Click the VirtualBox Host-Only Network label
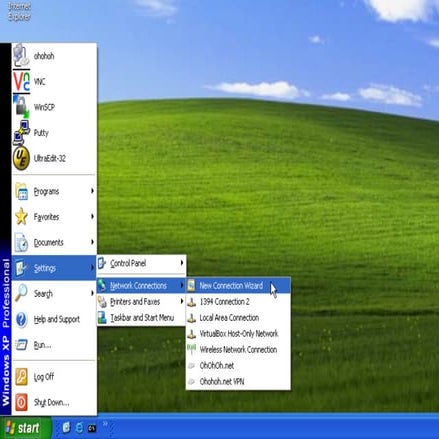The image size is (439, 439). [x=239, y=334]
